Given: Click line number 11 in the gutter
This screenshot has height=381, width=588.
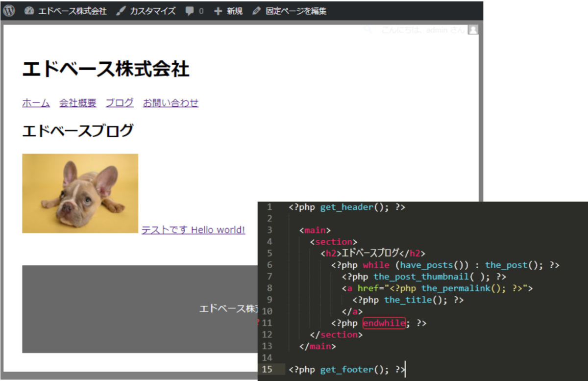Looking at the screenshot, I should 267,323.
